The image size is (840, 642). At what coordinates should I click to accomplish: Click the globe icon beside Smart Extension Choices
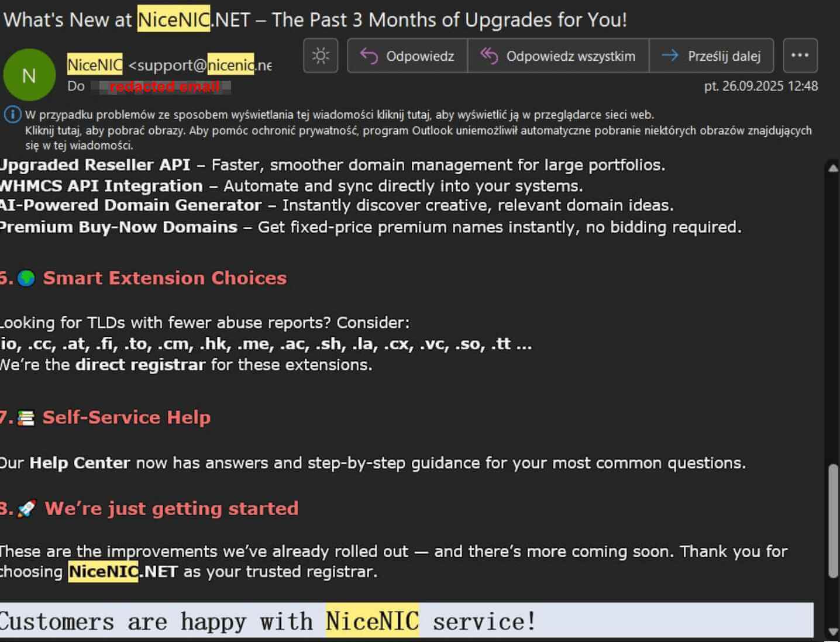[x=26, y=278]
